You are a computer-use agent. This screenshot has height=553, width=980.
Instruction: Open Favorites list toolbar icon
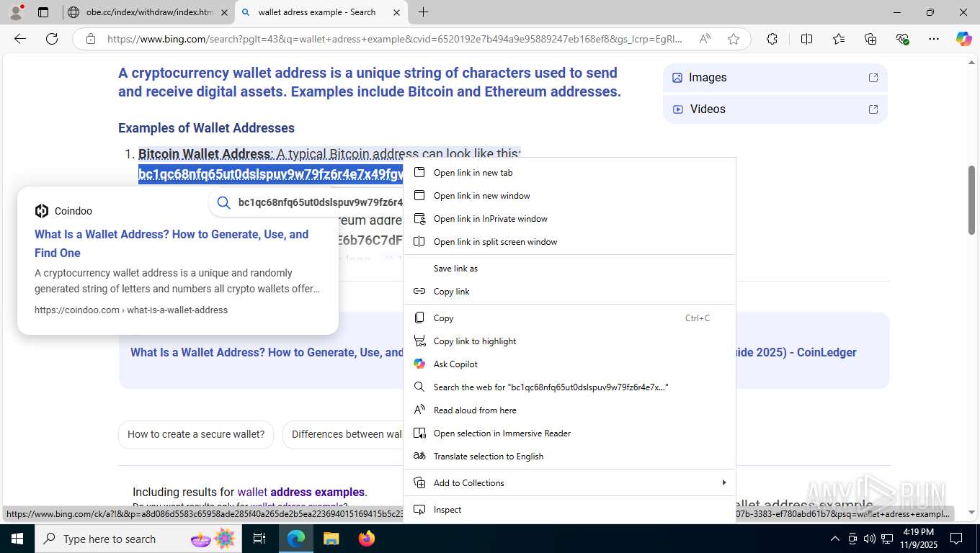tap(839, 39)
